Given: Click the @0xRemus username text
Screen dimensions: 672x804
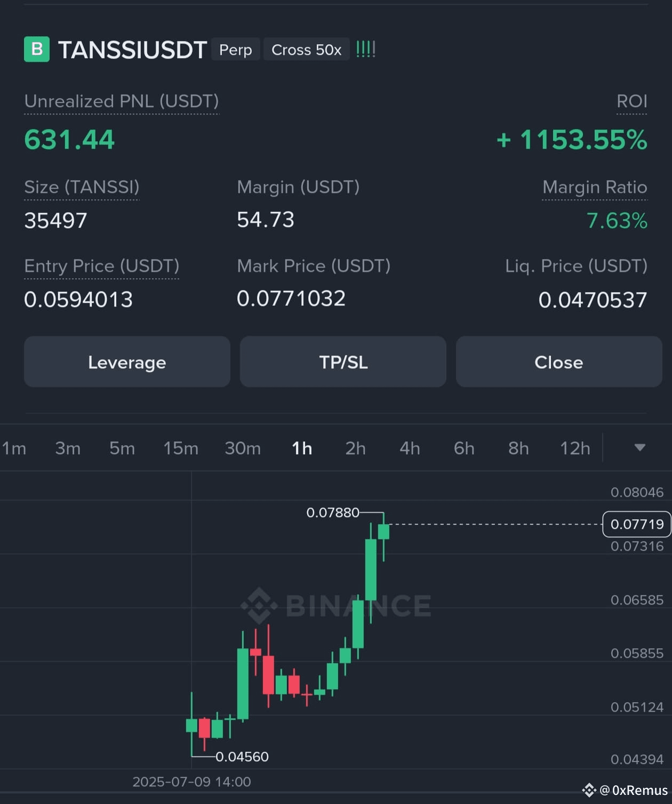Looking at the screenshot, I should (x=634, y=790).
